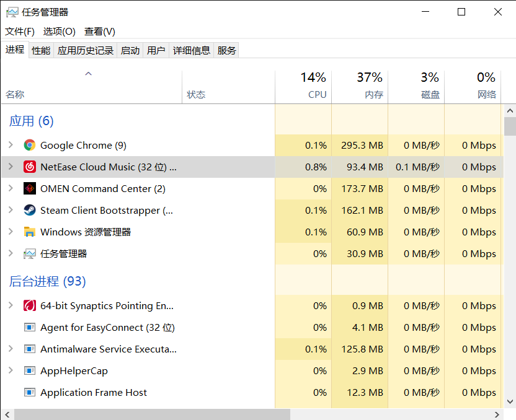Select the NetEase Cloud Music icon
Screen dimensions: 516x420
point(29,167)
